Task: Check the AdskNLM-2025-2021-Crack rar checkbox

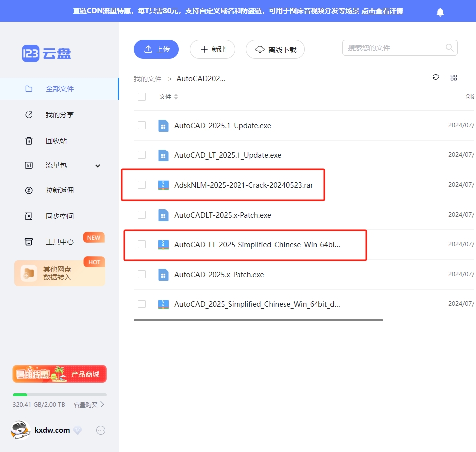Action: point(142,185)
